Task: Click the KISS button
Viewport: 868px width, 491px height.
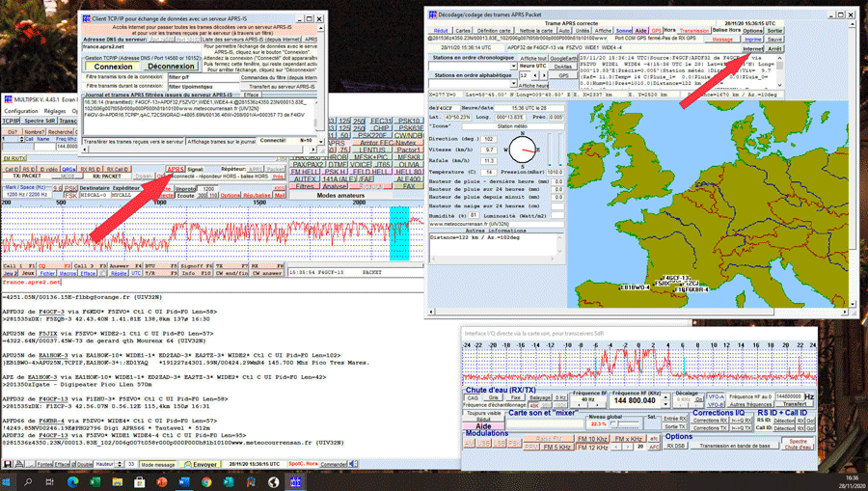Action: tap(280, 188)
